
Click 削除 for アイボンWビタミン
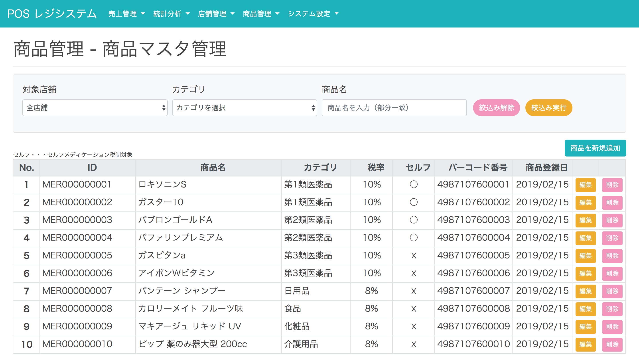point(612,274)
